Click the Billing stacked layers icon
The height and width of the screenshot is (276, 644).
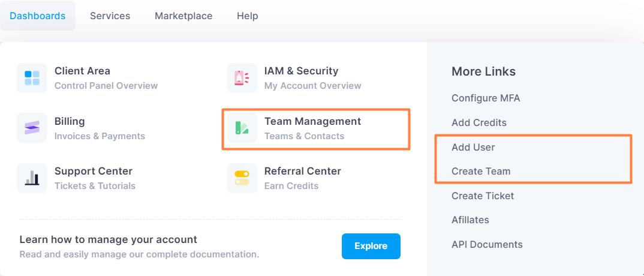tap(32, 128)
